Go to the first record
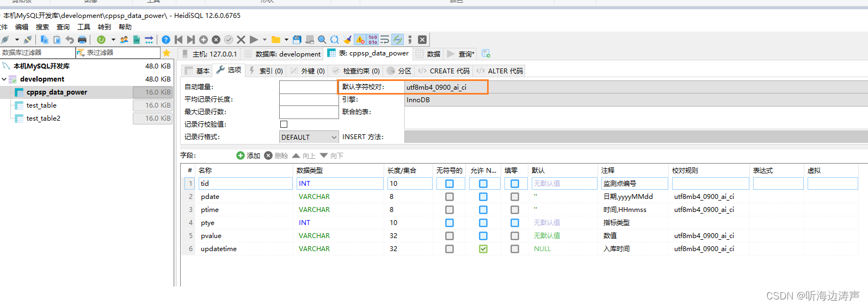The width and height of the screenshot is (868, 306). click(178, 40)
